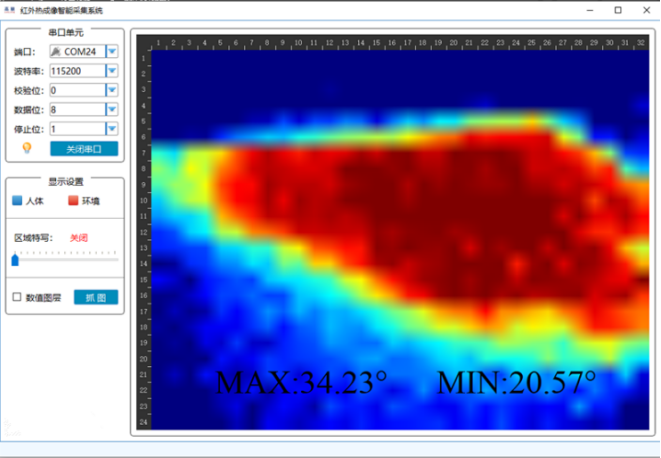Toggle 区域特写 red 关闭 state text
Image resolution: width=661 pixels, height=458 pixels.
click(x=79, y=238)
